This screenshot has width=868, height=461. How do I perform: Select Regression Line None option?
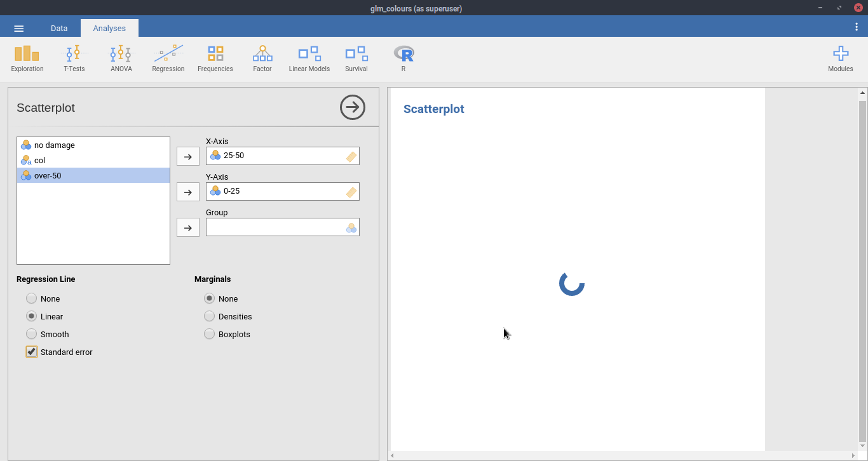click(x=43, y=298)
